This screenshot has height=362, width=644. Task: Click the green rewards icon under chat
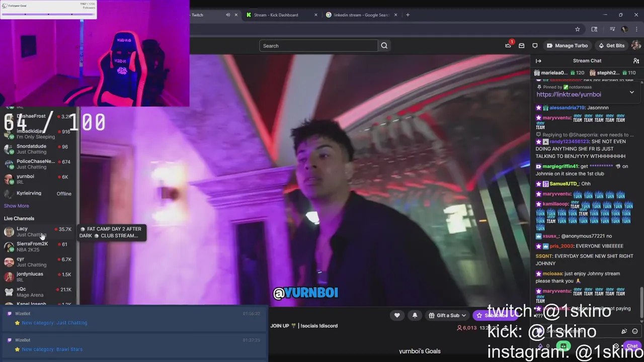pos(563,346)
